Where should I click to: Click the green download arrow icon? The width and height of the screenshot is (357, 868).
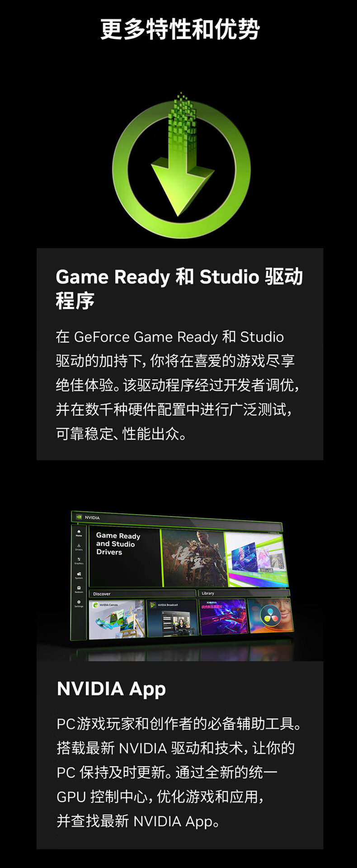[181, 165]
